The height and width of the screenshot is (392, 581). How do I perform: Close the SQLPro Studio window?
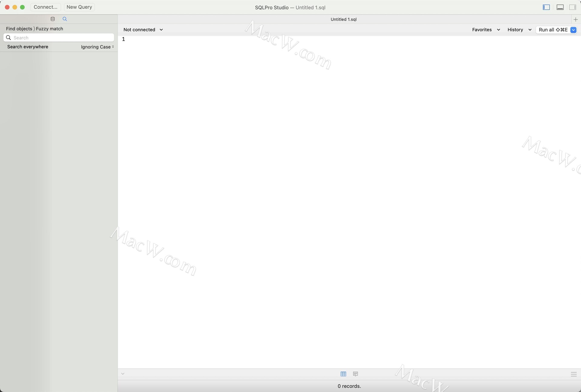tap(7, 7)
